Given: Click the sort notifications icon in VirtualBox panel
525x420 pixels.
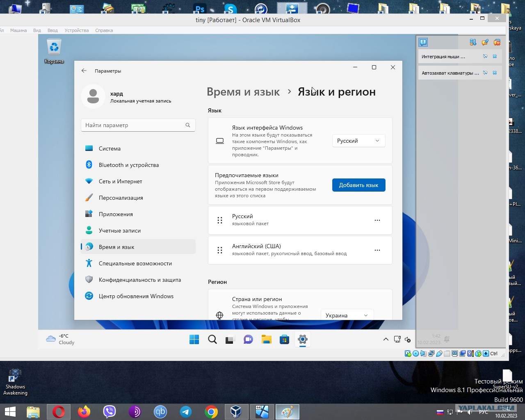Looking at the screenshot, I should pyautogui.click(x=473, y=42).
